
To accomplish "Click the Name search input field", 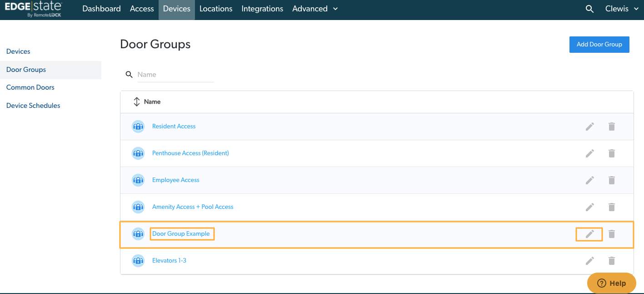I will tap(175, 75).
